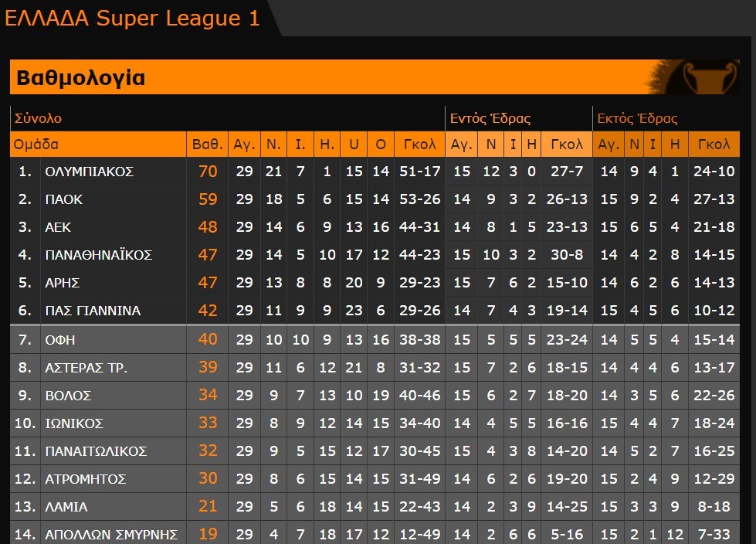Viewport: 756px width, 544px height.
Task: Select ΒΟΛΟΣ in the standings
Action: pos(68,396)
